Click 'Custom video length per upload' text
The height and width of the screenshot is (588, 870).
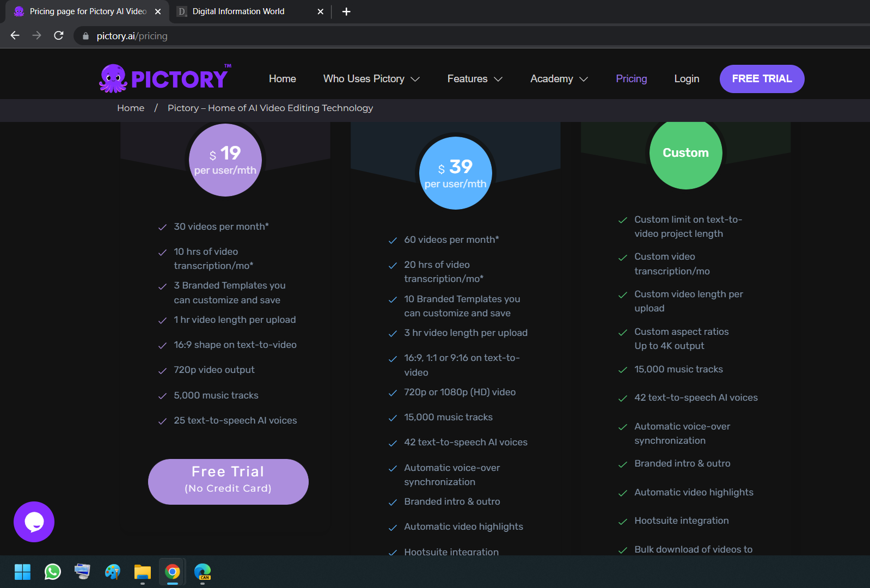pyautogui.click(x=688, y=301)
